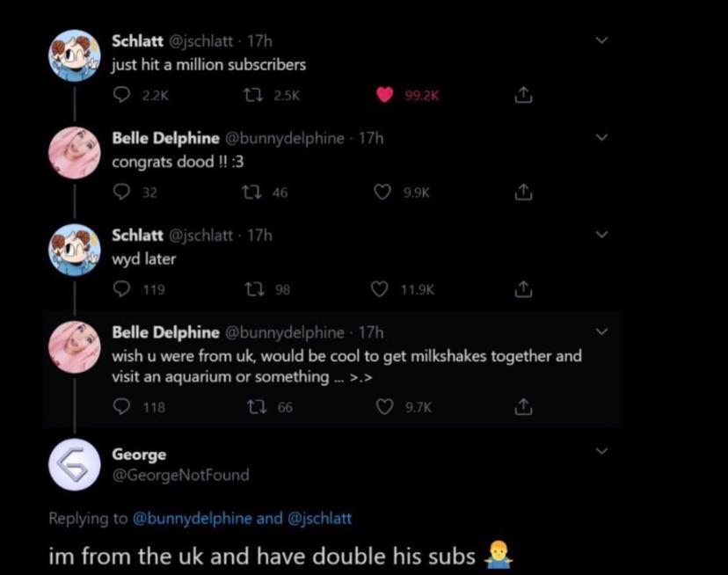728x575 pixels.
Task: Click the @GeorgeNotFound handle
Action: point(180,475)
